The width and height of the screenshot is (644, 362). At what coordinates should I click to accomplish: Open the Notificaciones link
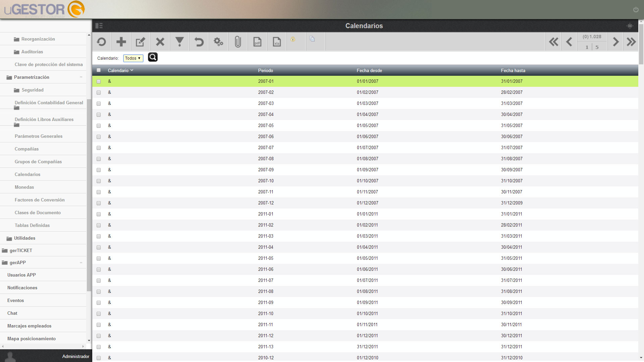pos(22,288)
